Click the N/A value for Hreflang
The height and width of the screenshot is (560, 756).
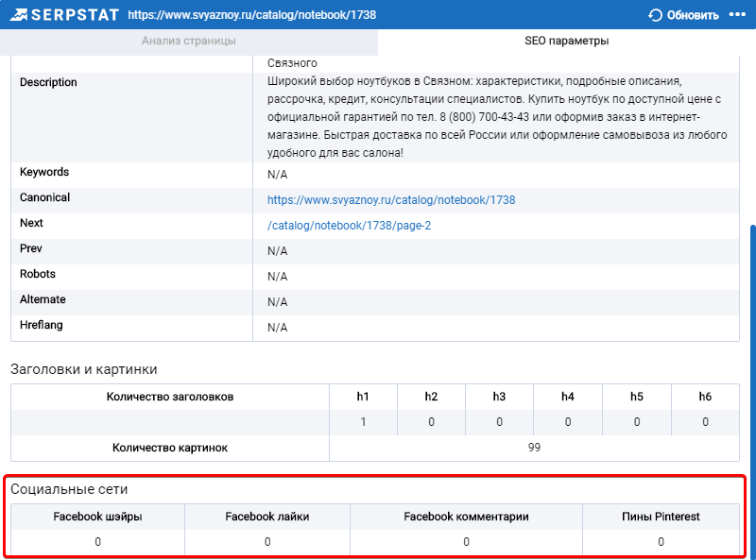pos(277,329)
